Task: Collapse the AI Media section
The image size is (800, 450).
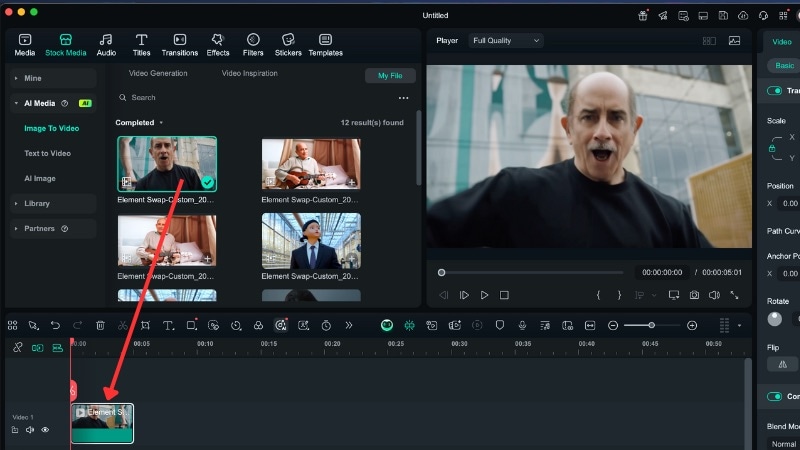Action: pyautogui.click(x=53, y=103)
